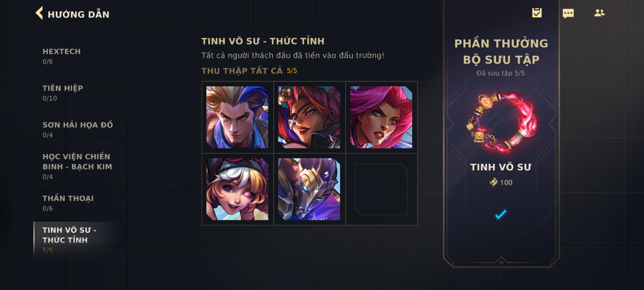Open the Tiên Hiệp collection tab
The image size is (644, 290).
pyautogui.click(x=63, y=93)
